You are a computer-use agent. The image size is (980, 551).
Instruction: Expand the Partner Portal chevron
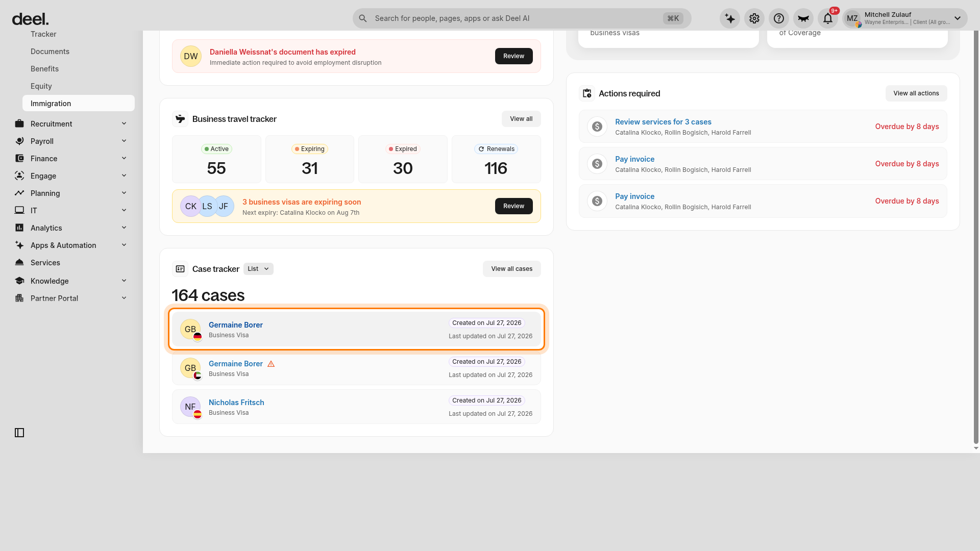pyautogui.click(x=124, y=298)
